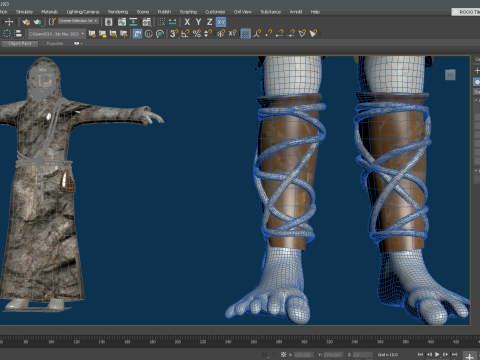Toggle absolute/offset transform mode icon
The height and width of the screenshot is (360, 480).
tap(283, 354)
